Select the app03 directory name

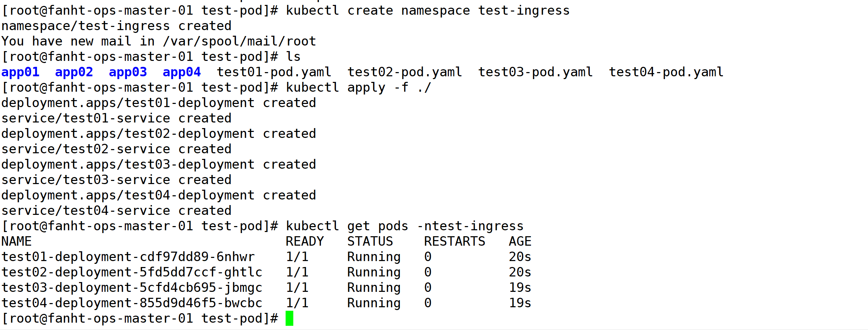point(128,72)
